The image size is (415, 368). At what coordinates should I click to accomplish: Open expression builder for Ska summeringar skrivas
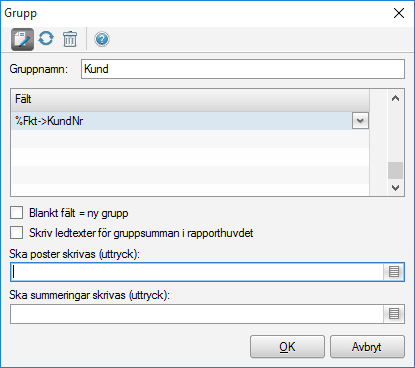[x=394, y=314]
